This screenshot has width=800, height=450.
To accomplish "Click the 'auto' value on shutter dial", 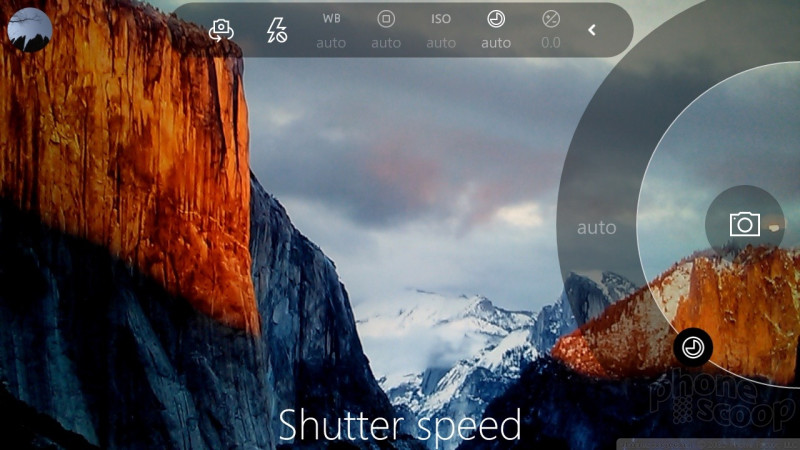I will point(596,228).
